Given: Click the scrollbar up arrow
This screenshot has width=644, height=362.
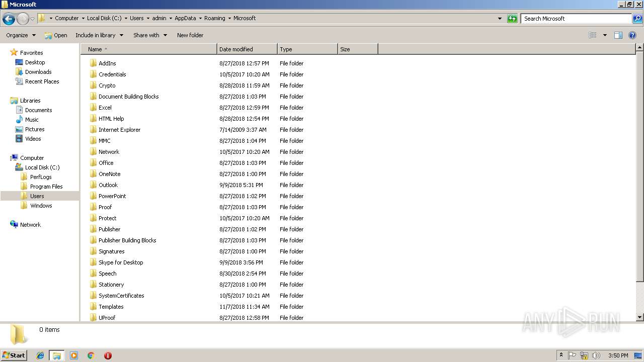Looking at the screenshot, I should coord(640,48).
